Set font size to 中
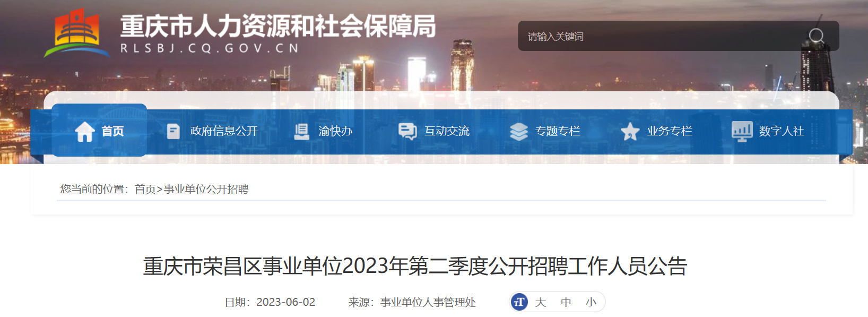 click(x=566, y=302)
